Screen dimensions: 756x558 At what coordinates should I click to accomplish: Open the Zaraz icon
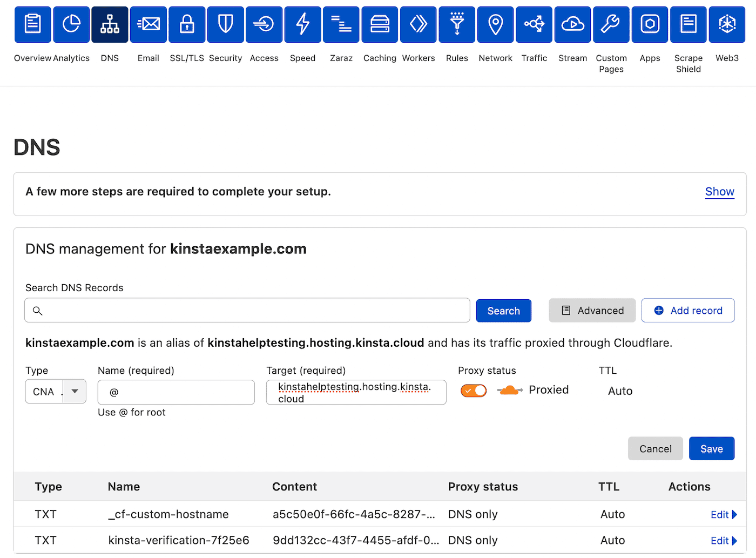341,25
